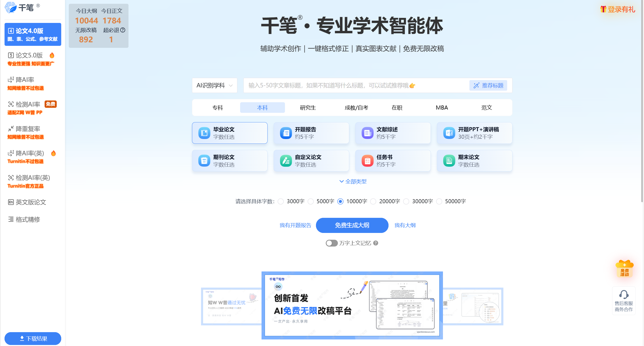Select the 20000字 radio option

coord(373,201)
